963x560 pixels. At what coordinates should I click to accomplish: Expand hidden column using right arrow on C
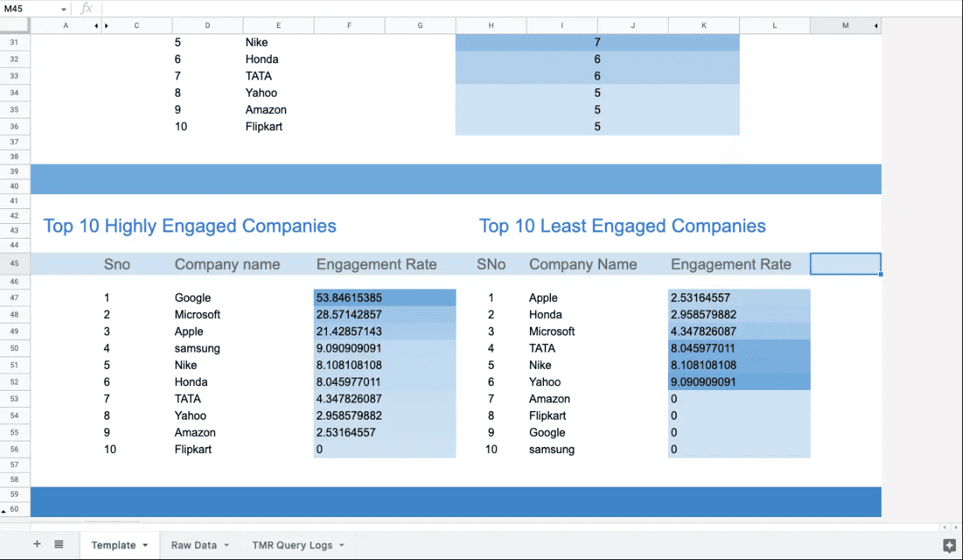coord(106,26)
